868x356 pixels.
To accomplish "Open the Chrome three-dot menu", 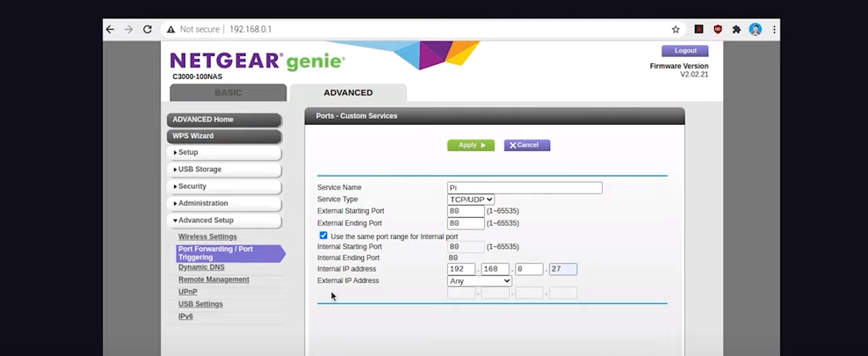I will (x=774, y=29).
